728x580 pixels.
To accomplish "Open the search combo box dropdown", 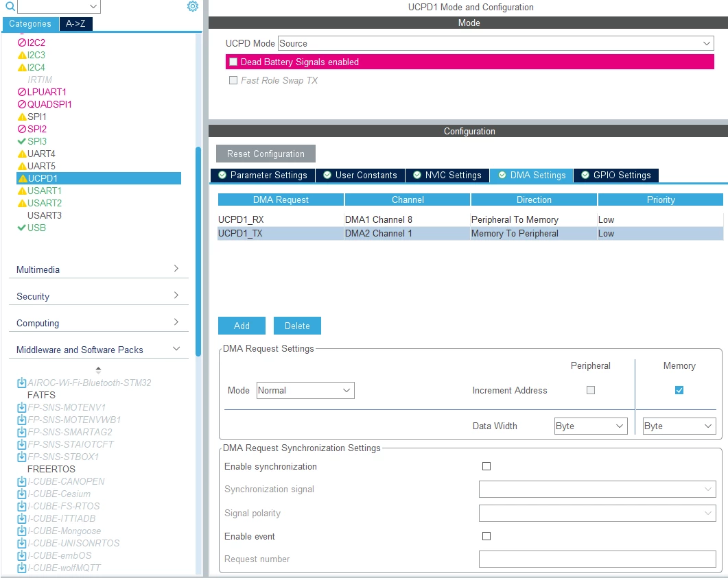I will [93, 6].
